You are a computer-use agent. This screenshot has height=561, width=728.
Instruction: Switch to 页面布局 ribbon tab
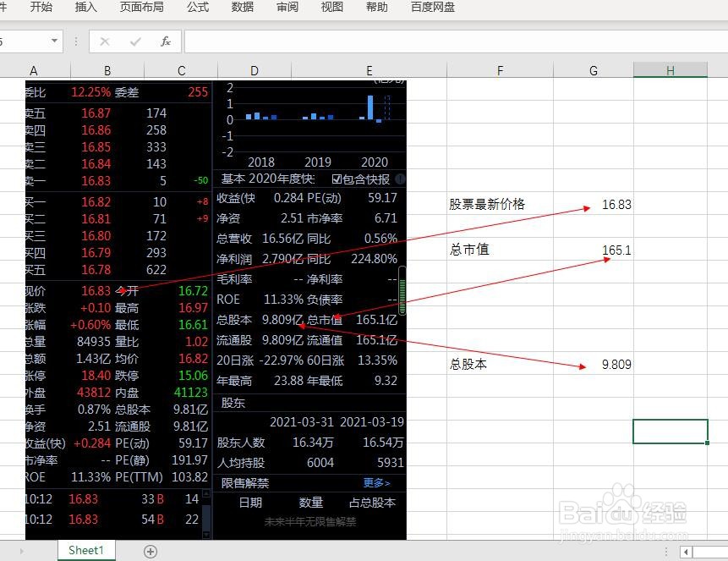pyautogui.click(x=141, y=7)
